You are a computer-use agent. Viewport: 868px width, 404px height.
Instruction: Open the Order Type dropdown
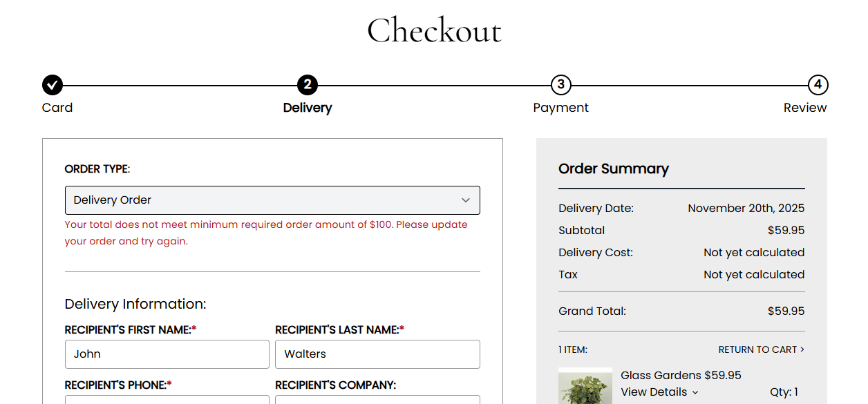click(272, 200)
